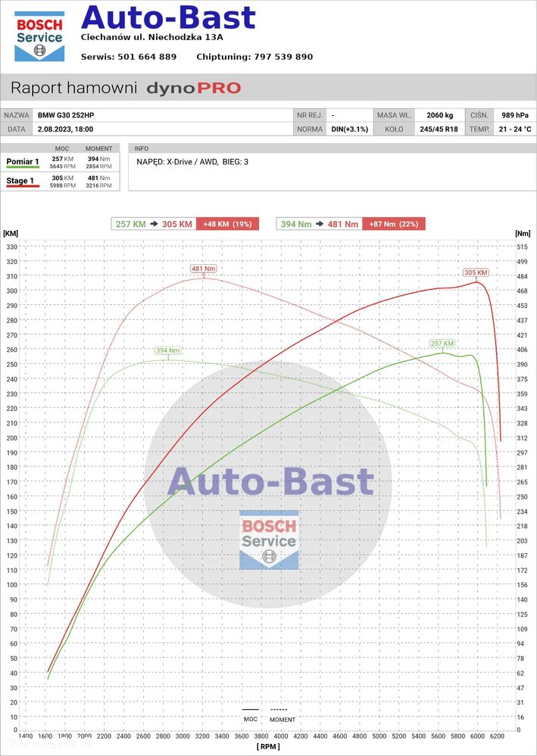Click the pressure value '989 hPa'

click(515, 115)
